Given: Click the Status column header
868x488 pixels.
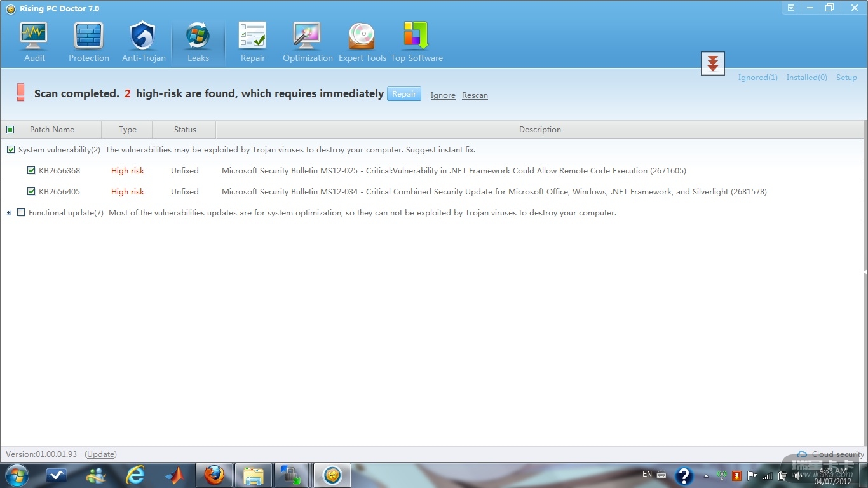Looking at the screenshot, I should pyautogui.click(x=185, y=130).
